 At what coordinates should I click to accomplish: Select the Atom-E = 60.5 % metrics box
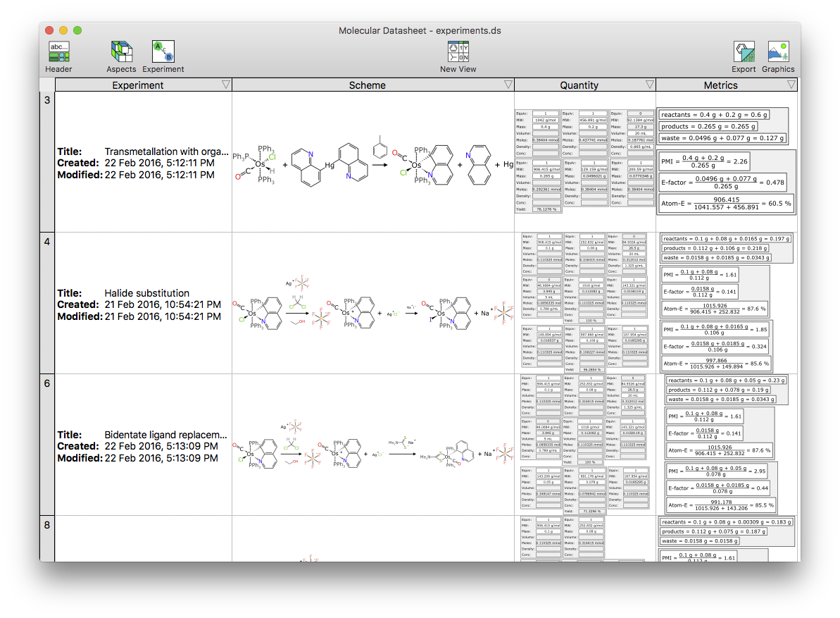point(725,204)
